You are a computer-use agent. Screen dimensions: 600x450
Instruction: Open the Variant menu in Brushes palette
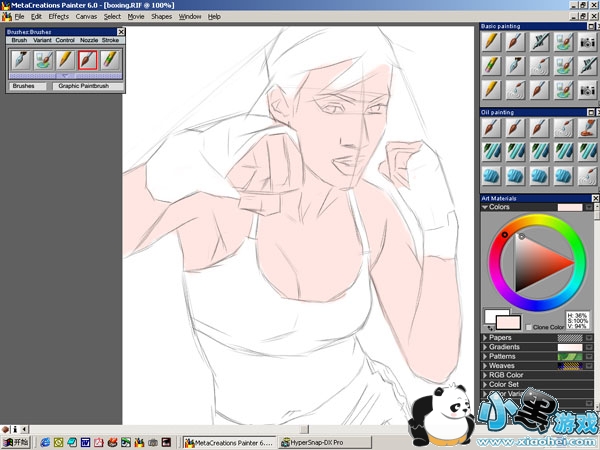(x=42, y=40)
